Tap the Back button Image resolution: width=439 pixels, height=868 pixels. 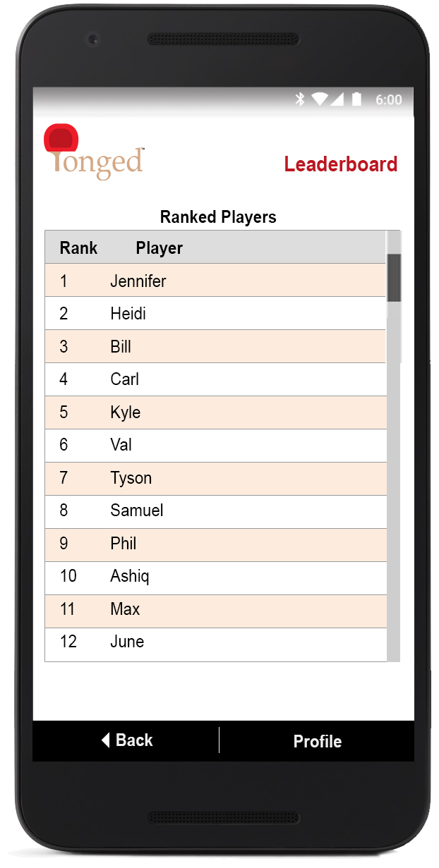127,740
